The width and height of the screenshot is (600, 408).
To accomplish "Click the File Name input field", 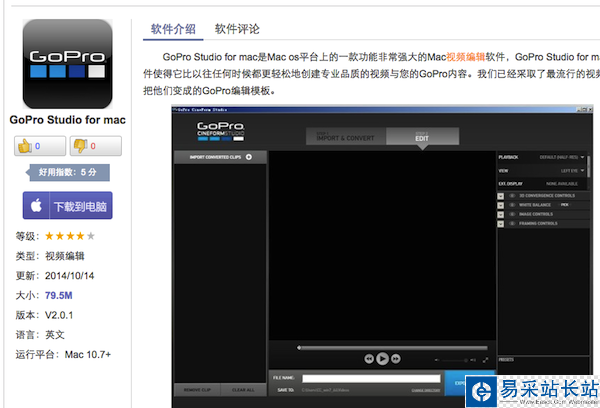I will [x=371, y=379].
